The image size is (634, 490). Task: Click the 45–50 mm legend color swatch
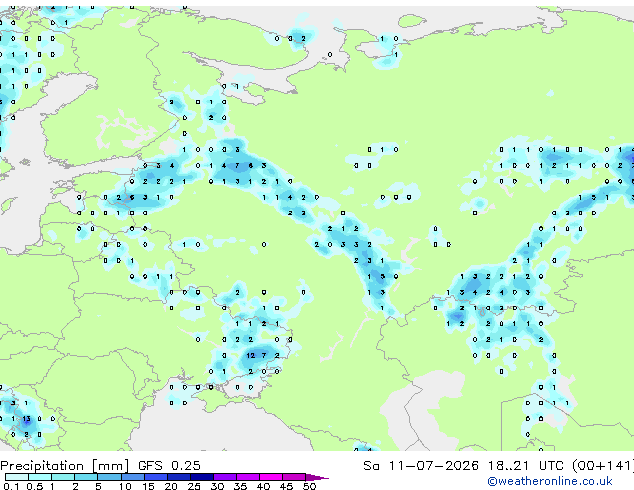(294, 477)
